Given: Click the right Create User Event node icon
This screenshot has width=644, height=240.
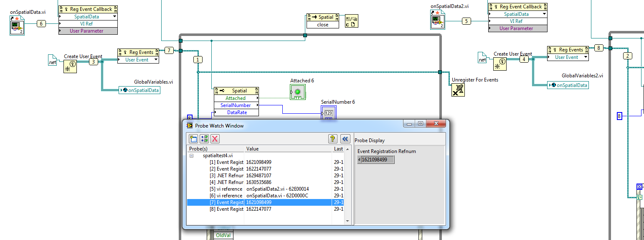Looking at the screenshot, I should (x=500, y=64).
